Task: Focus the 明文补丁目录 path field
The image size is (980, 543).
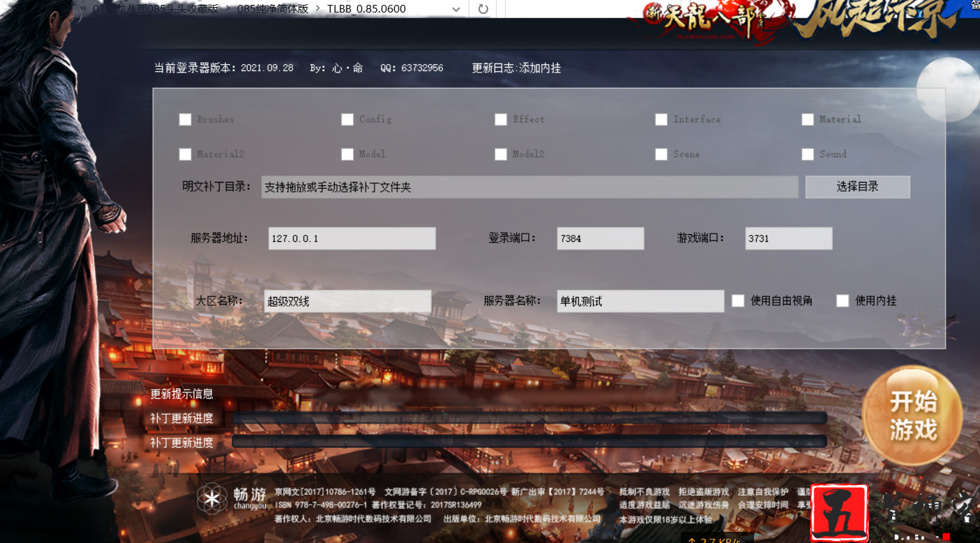Action: click(x=530, y=187)
